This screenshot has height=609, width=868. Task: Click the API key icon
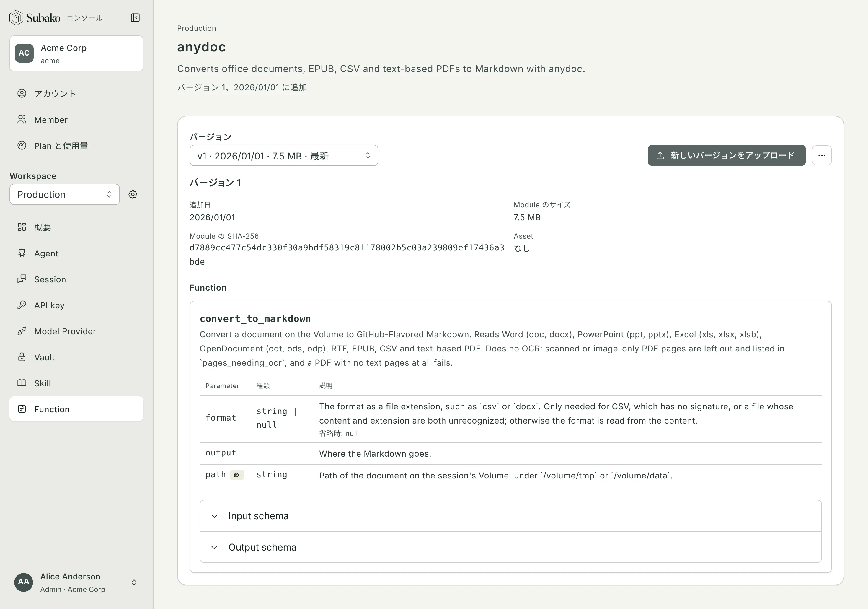point(22,305)
